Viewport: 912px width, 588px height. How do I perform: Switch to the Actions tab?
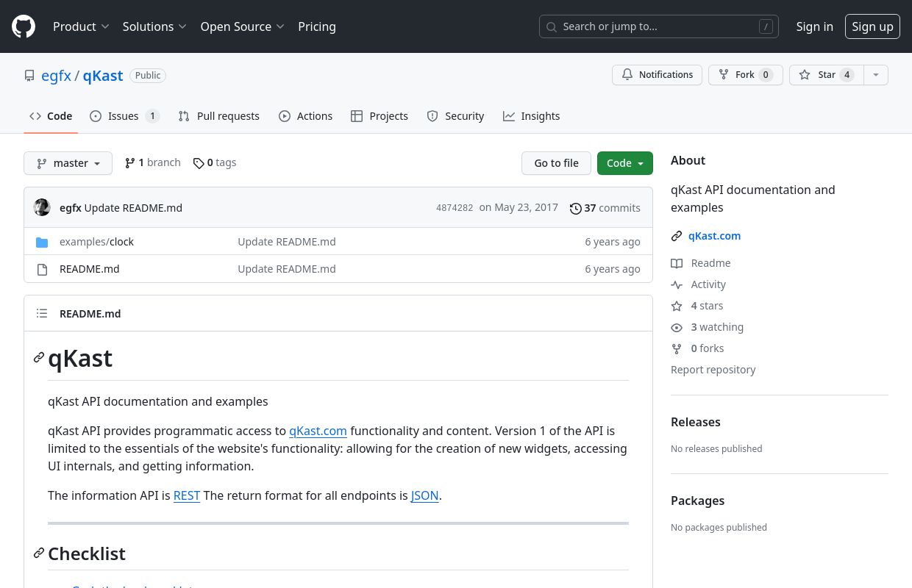306,116
